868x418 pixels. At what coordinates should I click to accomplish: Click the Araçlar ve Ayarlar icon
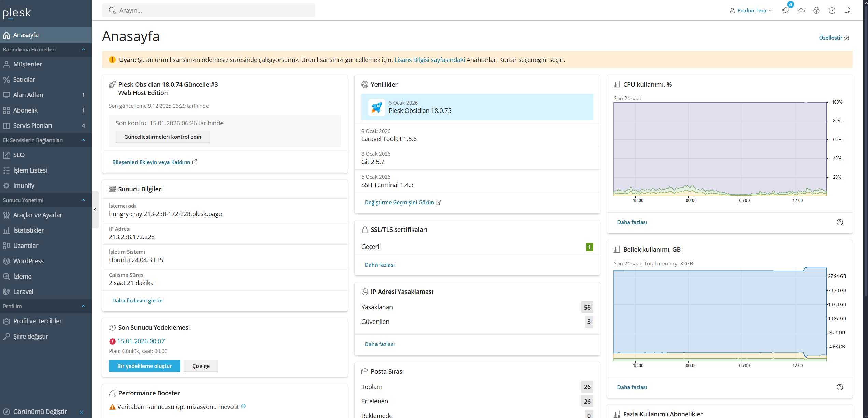[x=6, y=215]
